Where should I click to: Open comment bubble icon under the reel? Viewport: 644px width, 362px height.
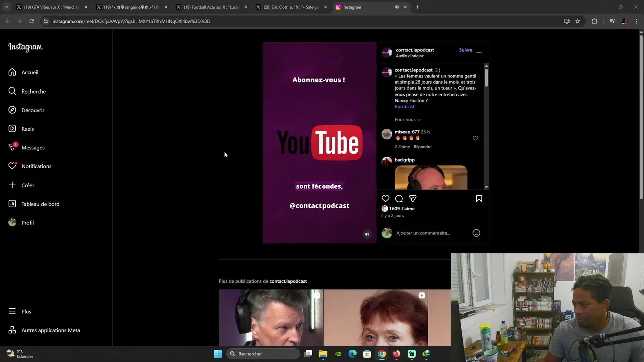click(x=399, y=199)
